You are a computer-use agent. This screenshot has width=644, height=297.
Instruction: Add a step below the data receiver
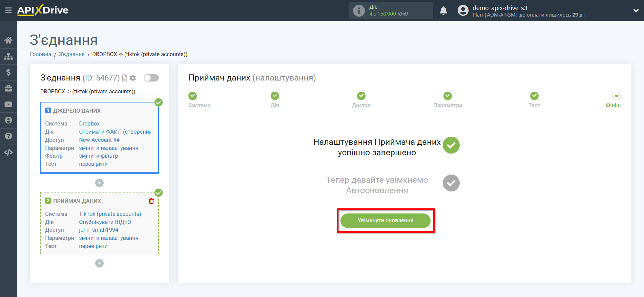click(x=99, y=263)
